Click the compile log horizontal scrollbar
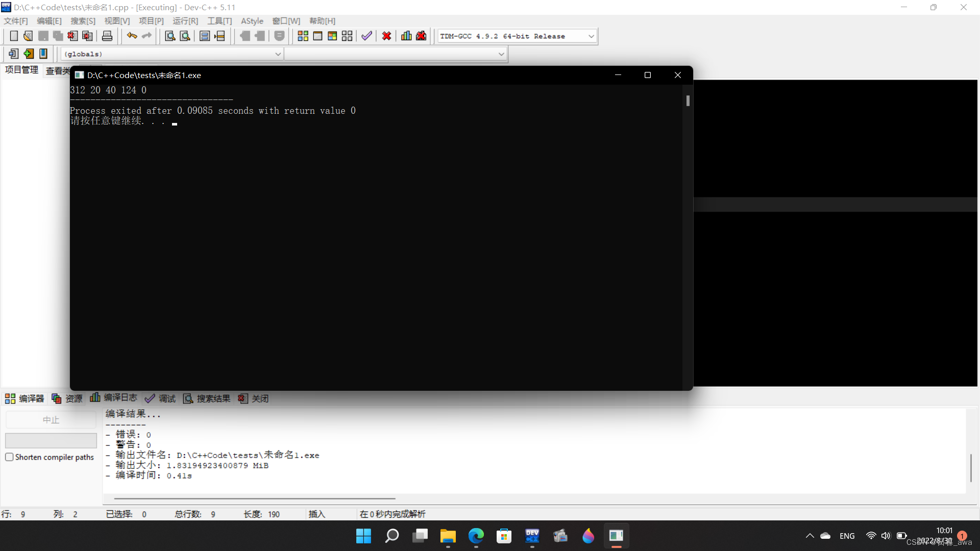Screen dimensions: 980x551 click(255, 498)
